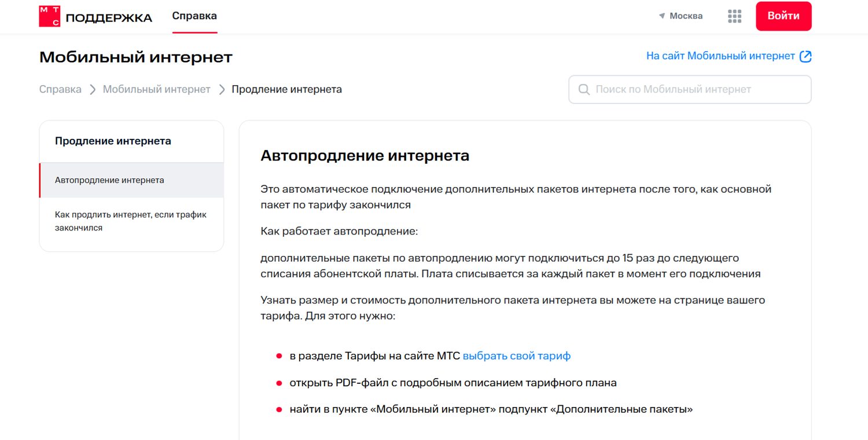Click the MTS red logo icon

click(x=49, y=16)
